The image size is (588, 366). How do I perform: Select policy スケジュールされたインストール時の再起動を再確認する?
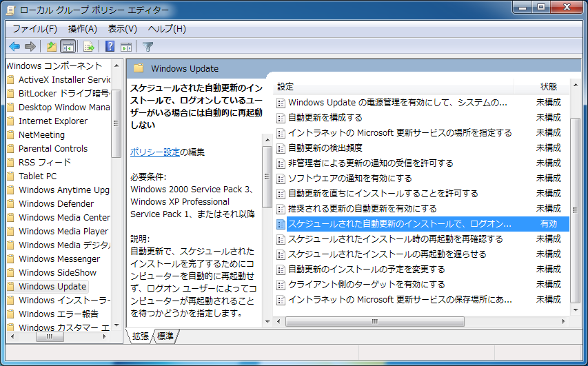[395, 239]
